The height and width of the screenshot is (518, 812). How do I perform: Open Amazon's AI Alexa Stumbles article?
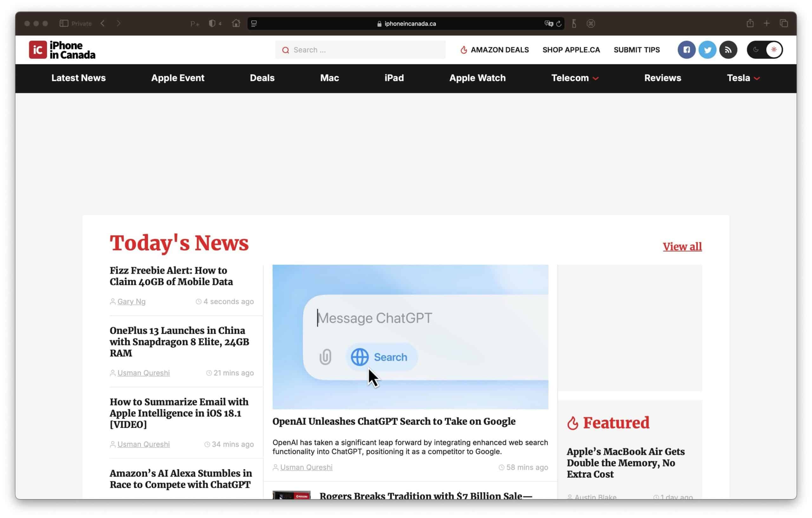coord(181,479)
